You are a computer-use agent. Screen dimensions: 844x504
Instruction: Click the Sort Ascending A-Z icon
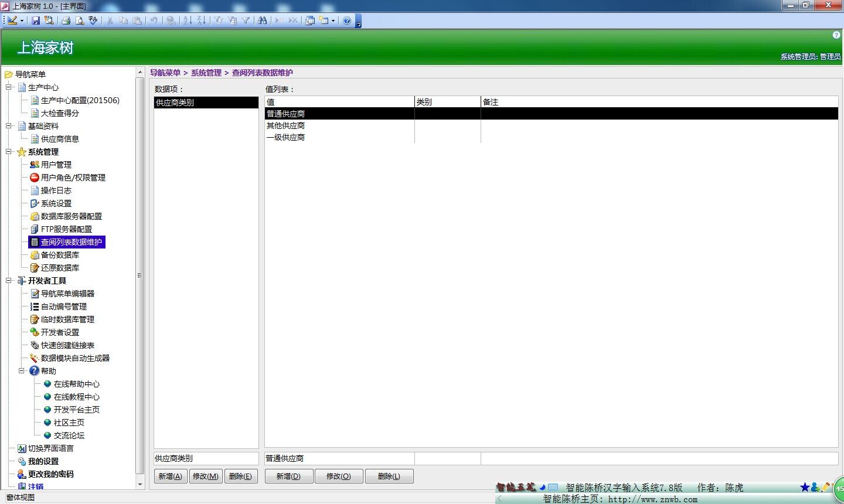point(188,21)
